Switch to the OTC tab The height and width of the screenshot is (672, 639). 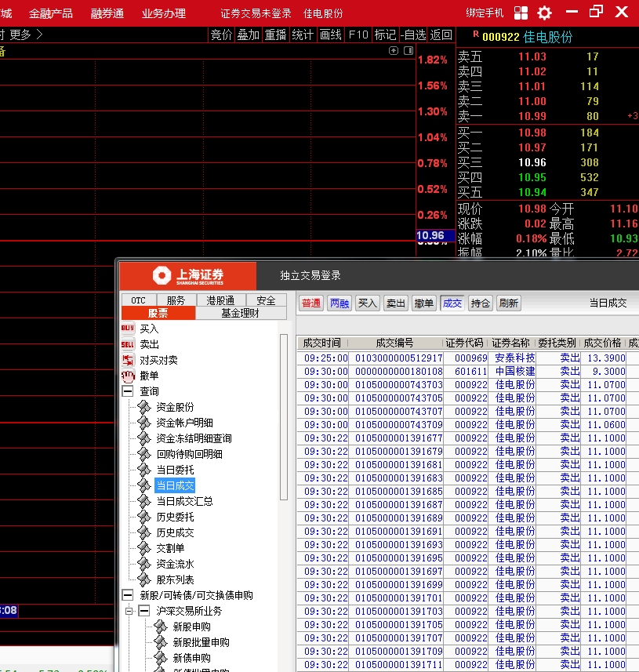139,300
